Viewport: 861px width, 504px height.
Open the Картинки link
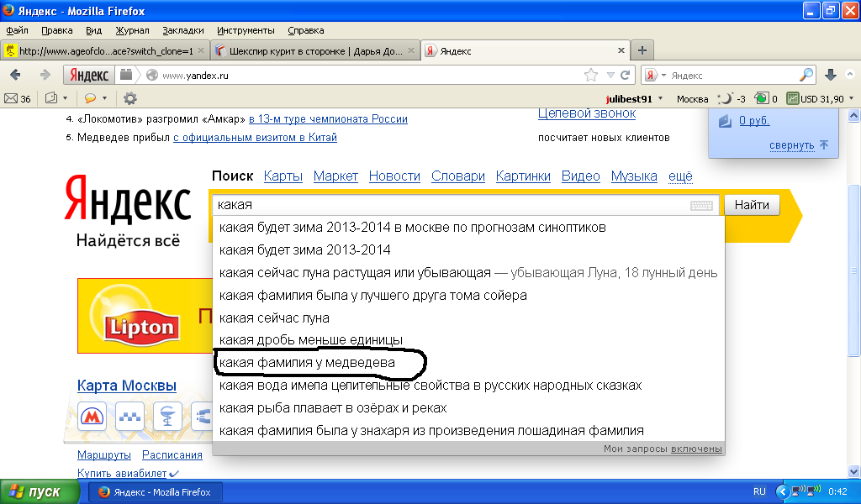(x=523, y=176)
